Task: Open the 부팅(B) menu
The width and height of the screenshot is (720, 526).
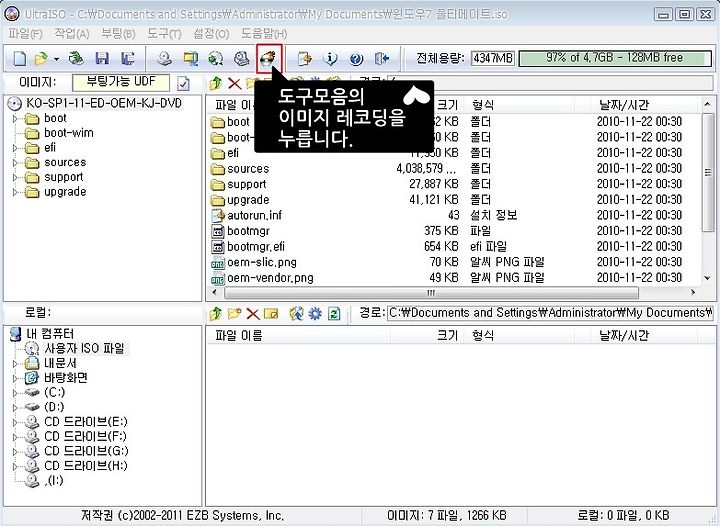Action: pyautogui.click(x=118, y=34)
